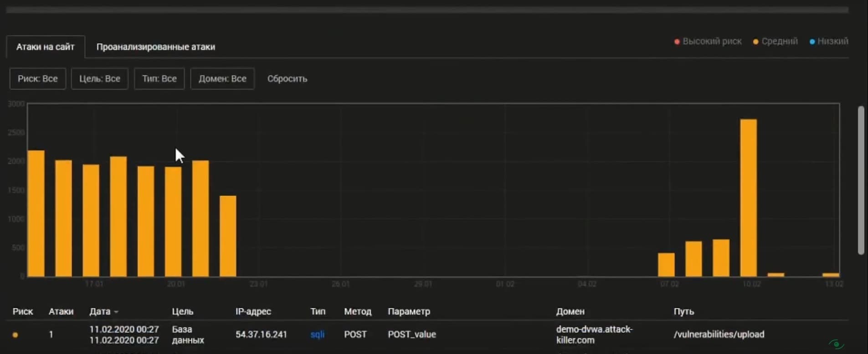
Task: Click the Атаки column header
Action: coord(61,312)
